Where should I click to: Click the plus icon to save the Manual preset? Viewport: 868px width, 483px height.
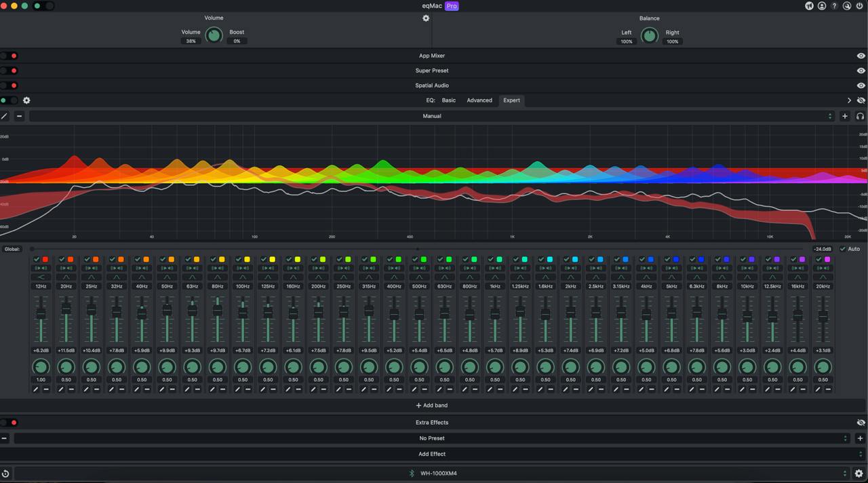[x=845, y=116]
